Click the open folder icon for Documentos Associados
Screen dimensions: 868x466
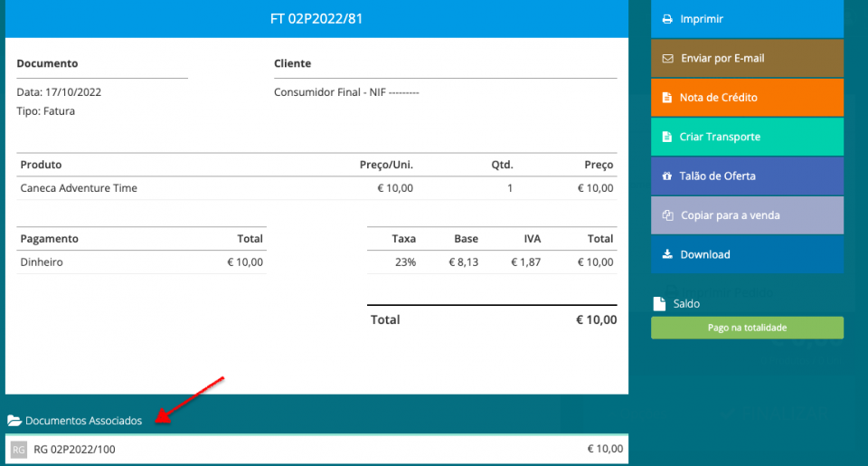pyautogui.click(x=14, y=421)
